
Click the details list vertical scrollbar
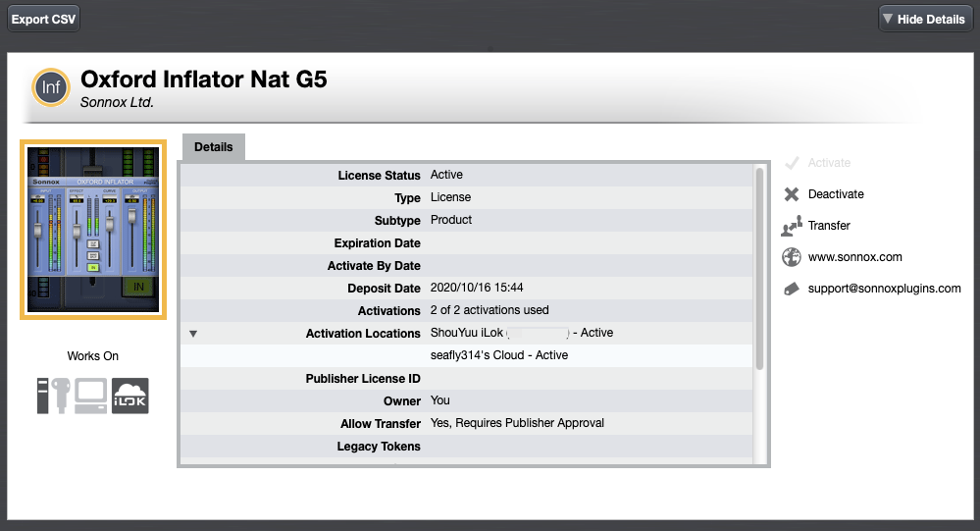(x=759, y=269)
